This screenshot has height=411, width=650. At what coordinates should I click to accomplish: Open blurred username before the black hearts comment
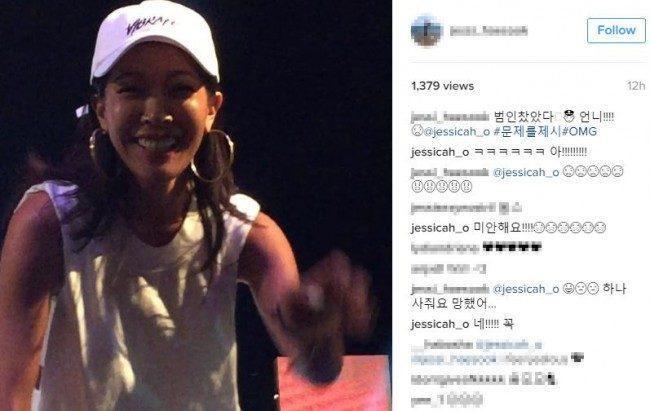[x=445, y=248]
